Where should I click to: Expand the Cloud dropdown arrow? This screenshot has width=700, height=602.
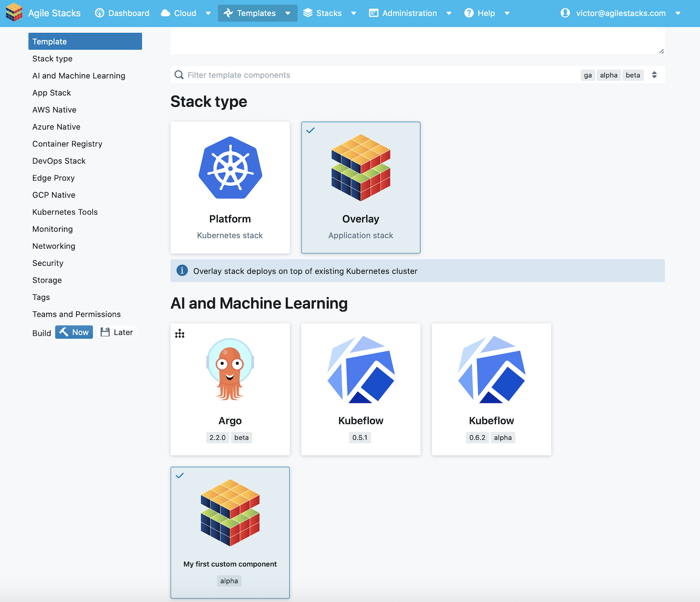(x=208, y=14)
